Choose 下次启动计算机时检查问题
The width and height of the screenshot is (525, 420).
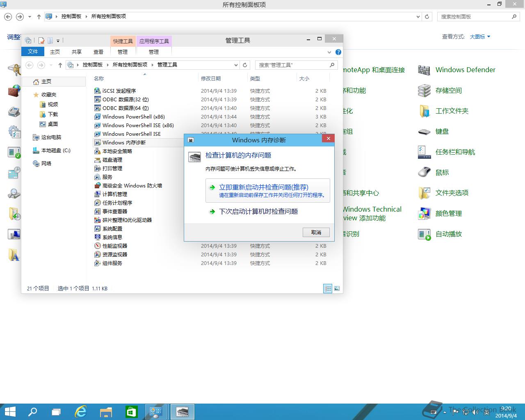tap(258, 211)
